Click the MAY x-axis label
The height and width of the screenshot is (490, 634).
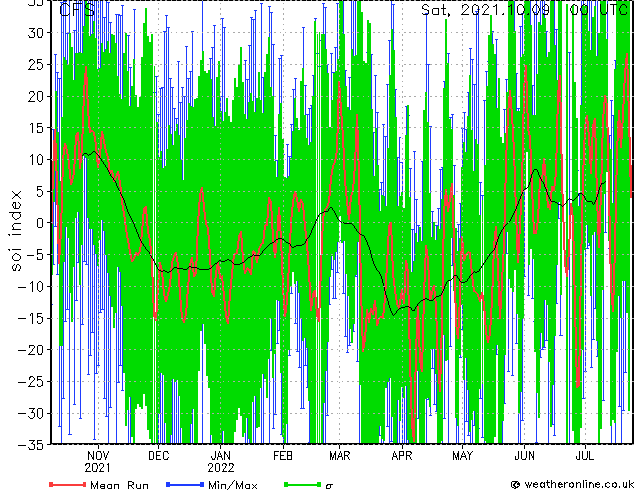point(463,456)
